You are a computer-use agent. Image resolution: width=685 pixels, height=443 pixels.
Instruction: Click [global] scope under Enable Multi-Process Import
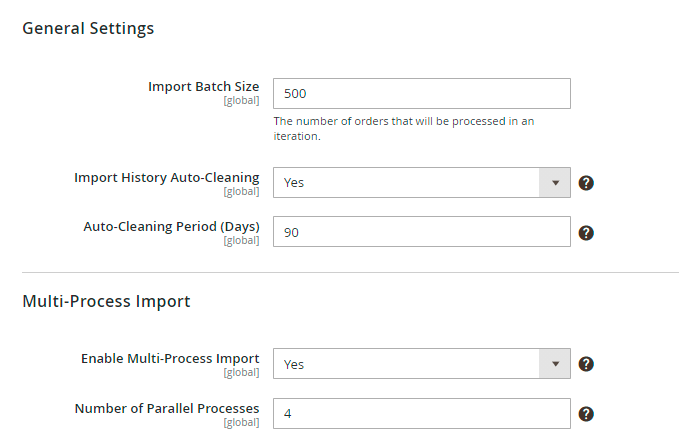[x=241, y=372]
